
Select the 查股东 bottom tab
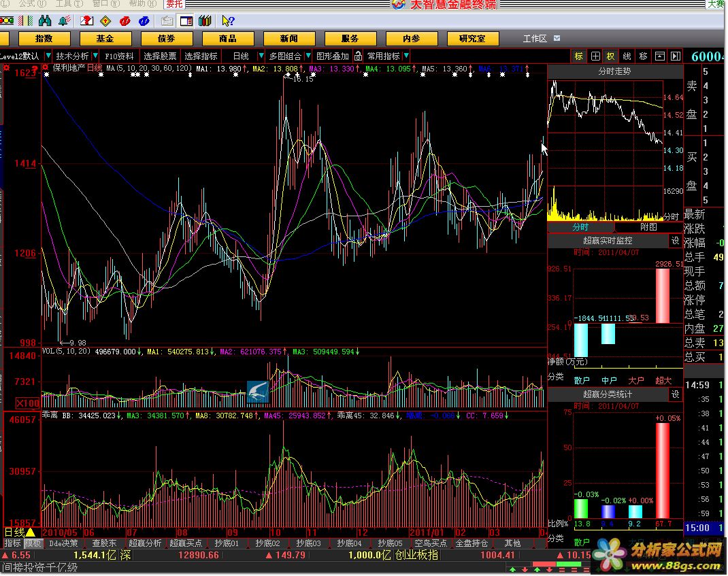(104, 543)
